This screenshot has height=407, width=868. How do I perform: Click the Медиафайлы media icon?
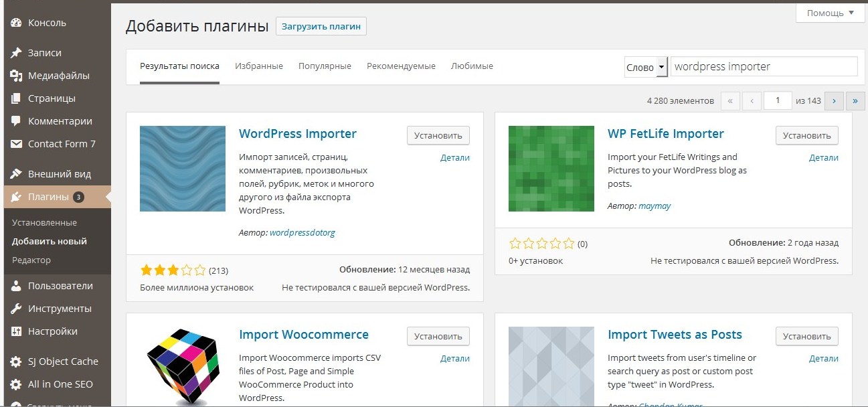(x=16, y=76)
